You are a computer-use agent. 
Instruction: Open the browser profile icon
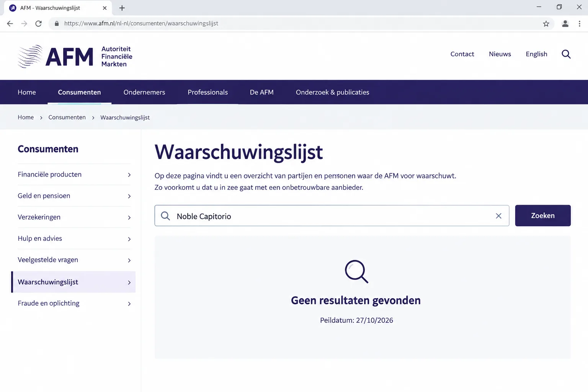[x=565, y=24]
